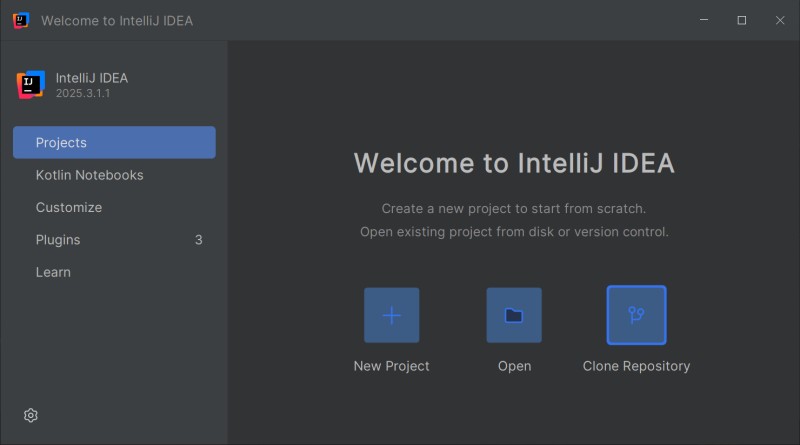Screen dimensions: 800x445
Task: Click the IntelliJ IDEA logo in the sidebar
Action: [31, 85]
